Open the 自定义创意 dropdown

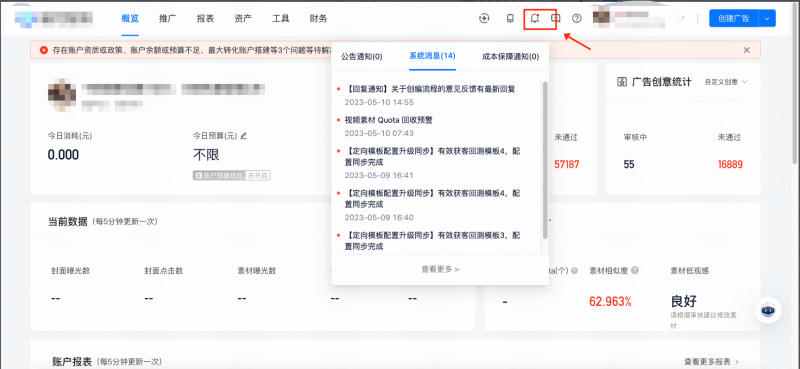tap(726, 82)
